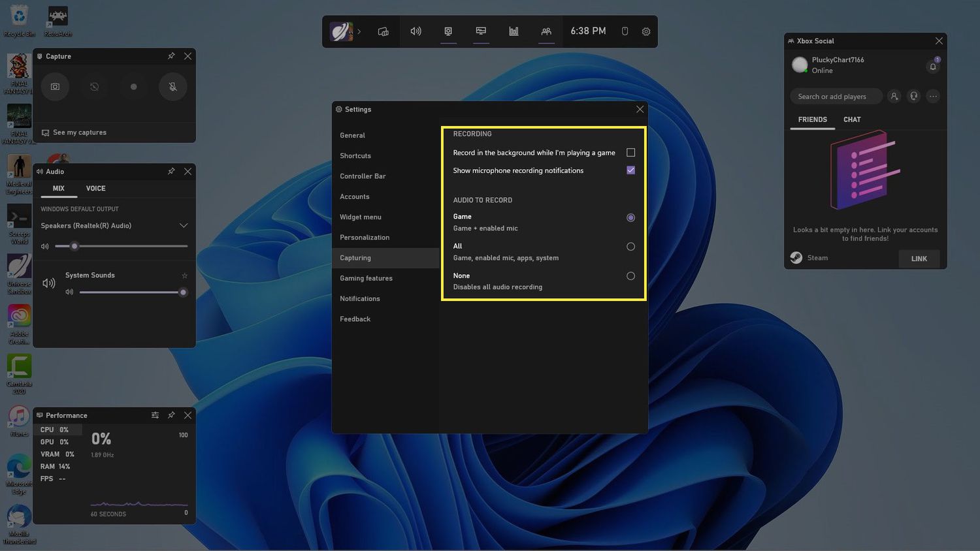
Task: Take a screenshot with the camera icon
Action: tap(55, 87)
